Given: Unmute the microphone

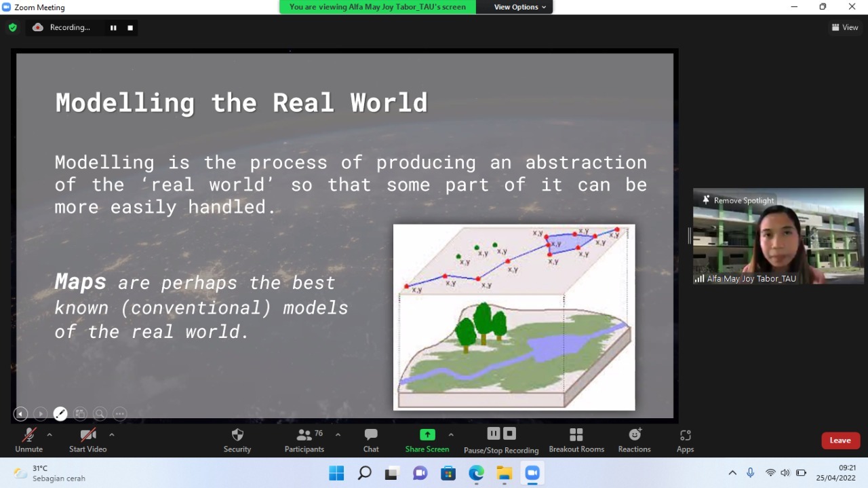Looking at the screenshot, I should click(28, 440).
